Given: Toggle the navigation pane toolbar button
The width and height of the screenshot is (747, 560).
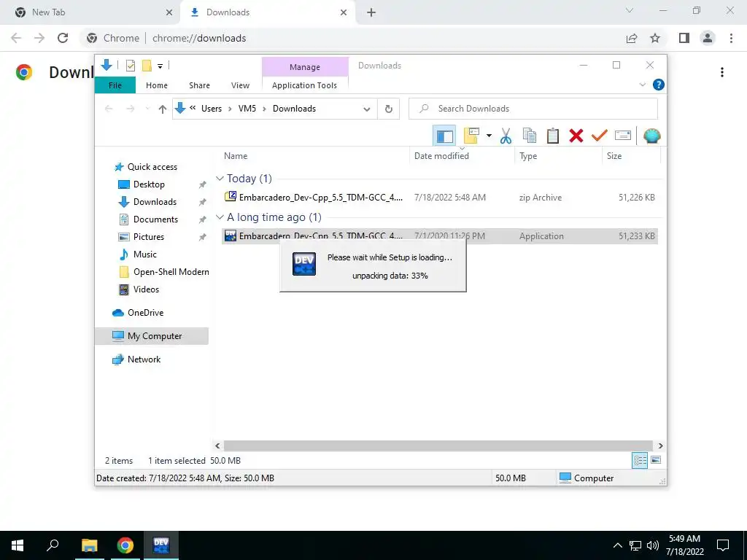Looking at the screenshot, I should click(444, 136).
